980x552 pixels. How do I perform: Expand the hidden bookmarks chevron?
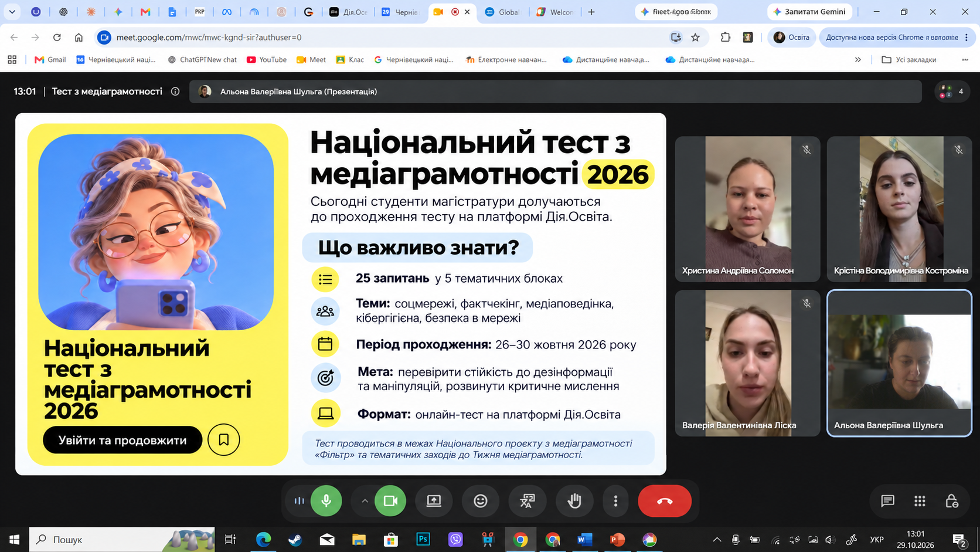coord(858,60)
